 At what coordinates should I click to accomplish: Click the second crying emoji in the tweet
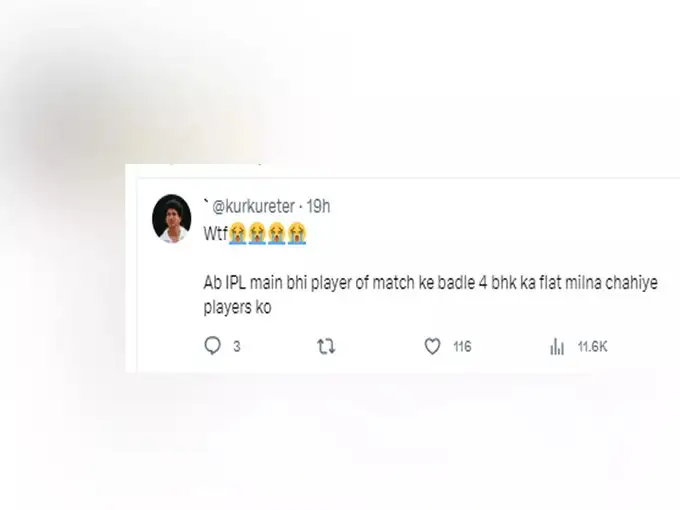[257, 233]
